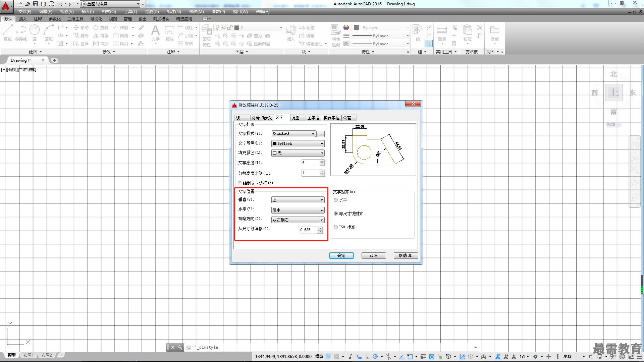This screenshot has width=644, height=362.
Task: Select the Line (直线) drawing tool
Action: point(8,33)
